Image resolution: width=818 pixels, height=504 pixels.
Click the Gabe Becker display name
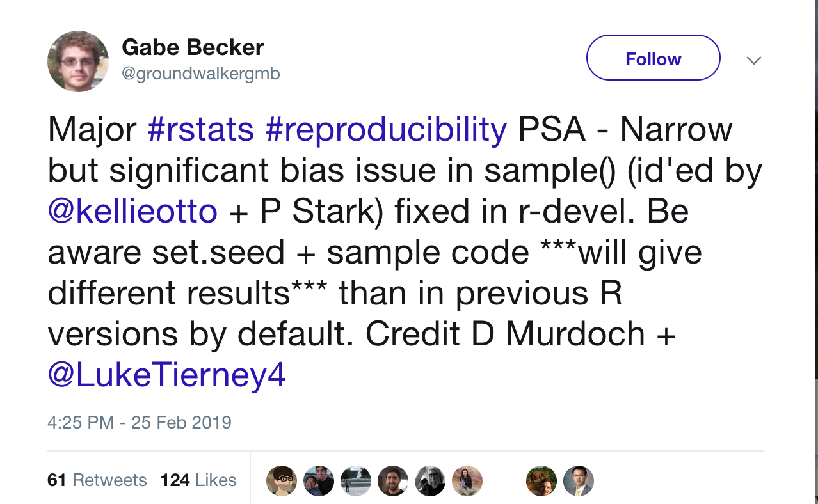click(x=193, y=47)
